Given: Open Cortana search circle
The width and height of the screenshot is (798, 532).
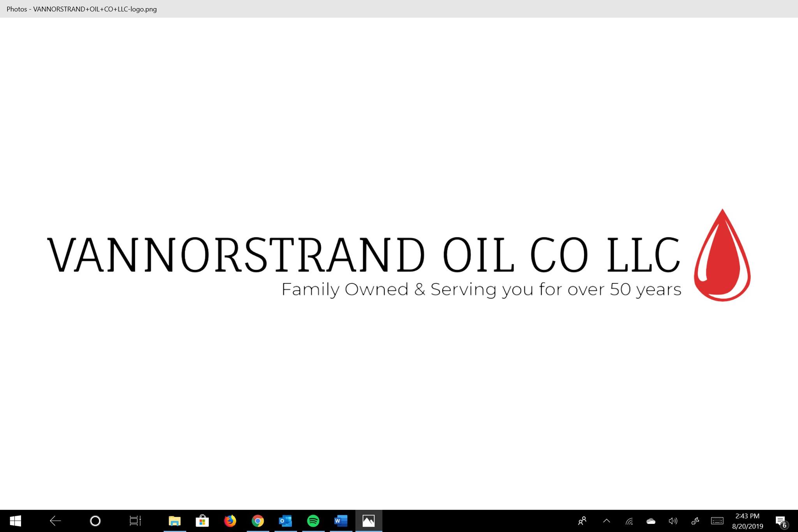Looking at the screenshot, I should click(95, 521).
